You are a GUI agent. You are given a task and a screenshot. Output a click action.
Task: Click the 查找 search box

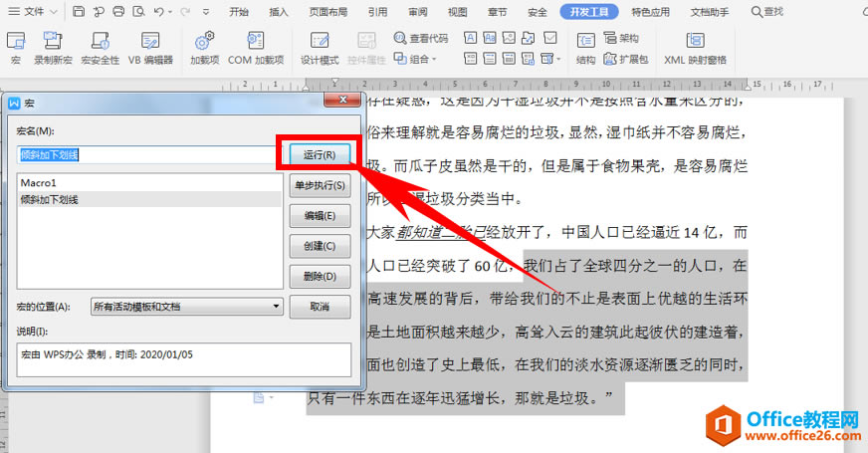pos(767,12)
